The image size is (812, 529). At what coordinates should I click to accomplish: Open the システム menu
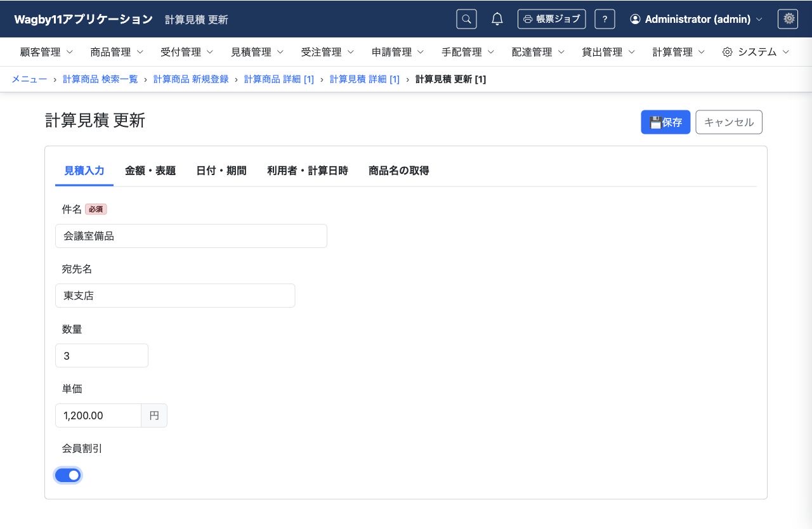click(756, 52)
